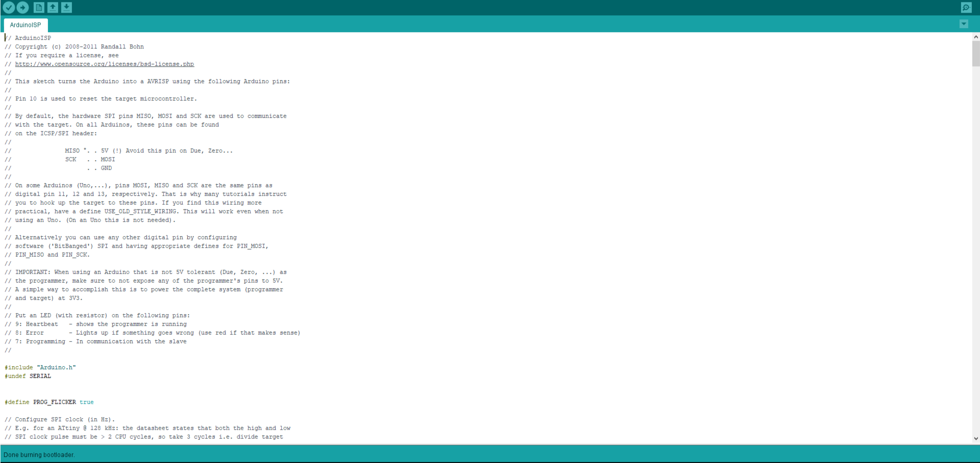Click the scrollbar down arrow
This screenshot has width=980, height=463.
(976, 439)
